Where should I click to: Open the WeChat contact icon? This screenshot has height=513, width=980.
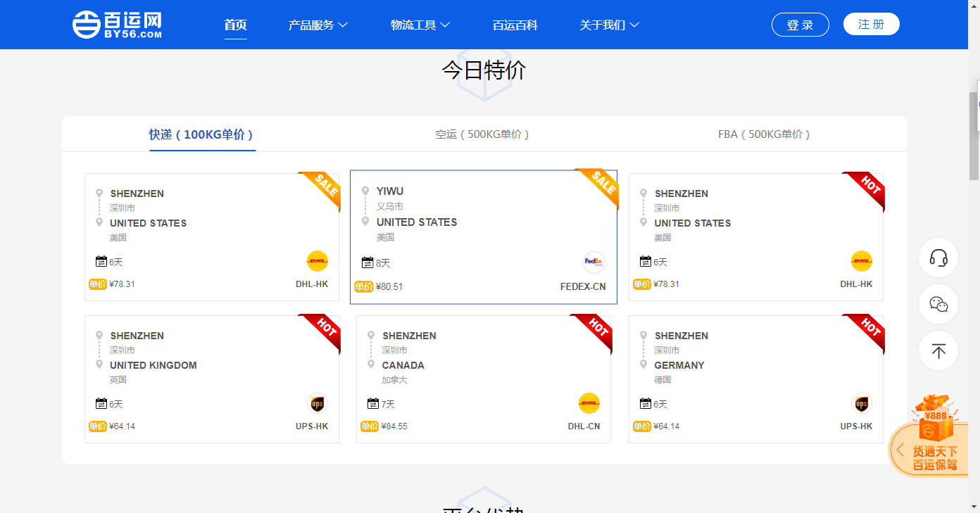click(x=938, y=304)
